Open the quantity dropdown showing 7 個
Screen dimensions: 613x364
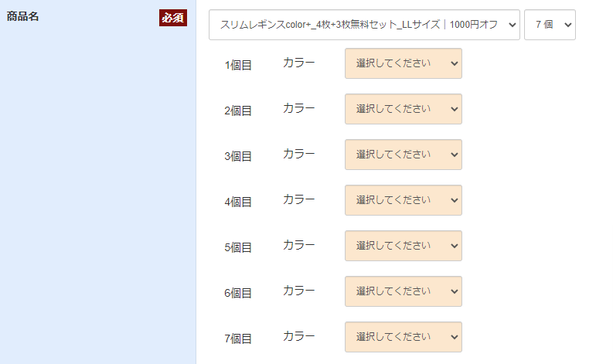(x=550, y=25)
